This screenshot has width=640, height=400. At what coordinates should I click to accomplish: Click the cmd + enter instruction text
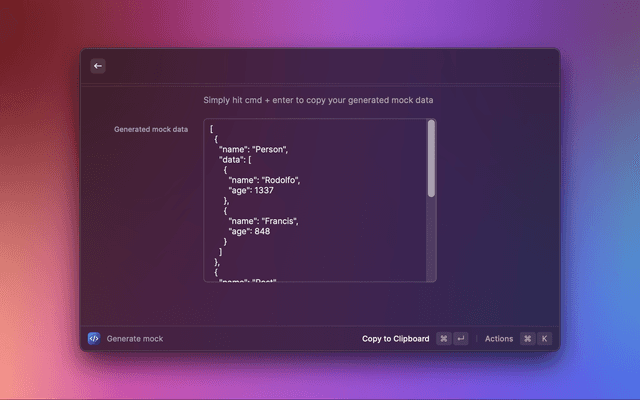point(319,100)
